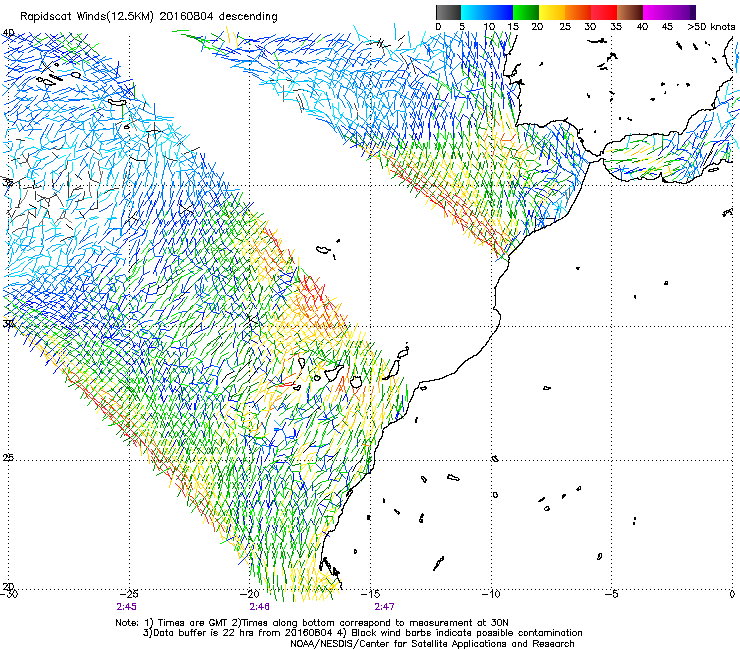Viewport: 740px width, 650px height.
Task: Click the NOAA/NESDIS credit line
Action: 432,644
